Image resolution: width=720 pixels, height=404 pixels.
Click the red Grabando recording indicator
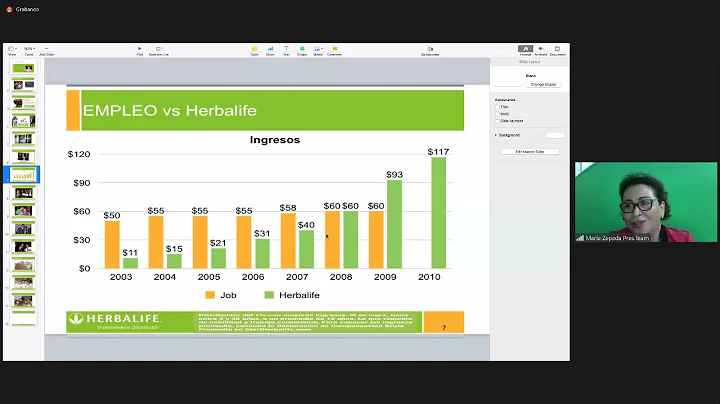point(9,9)
